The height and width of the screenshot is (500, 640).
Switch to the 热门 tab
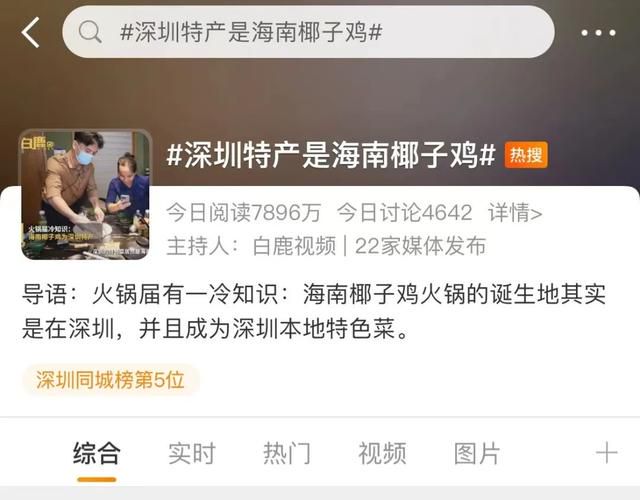click(287, 453)
